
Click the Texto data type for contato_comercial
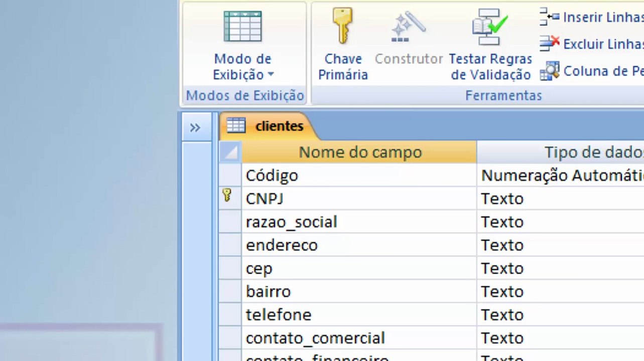560,337
